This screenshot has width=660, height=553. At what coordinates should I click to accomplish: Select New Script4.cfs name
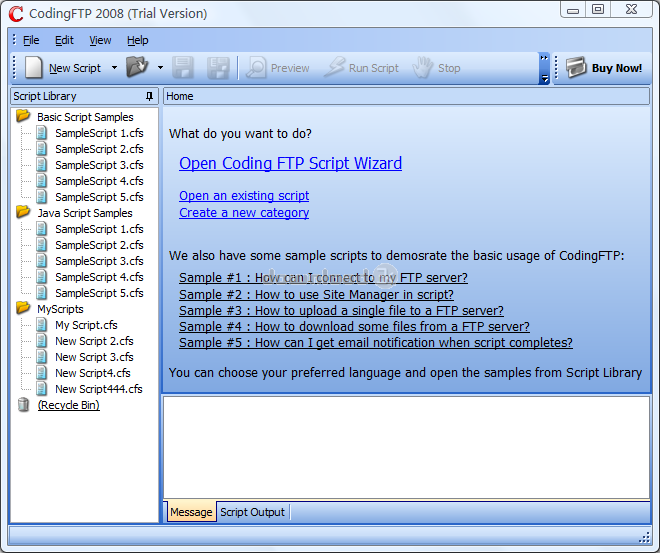pyautogui.click(x=93, y=373)
